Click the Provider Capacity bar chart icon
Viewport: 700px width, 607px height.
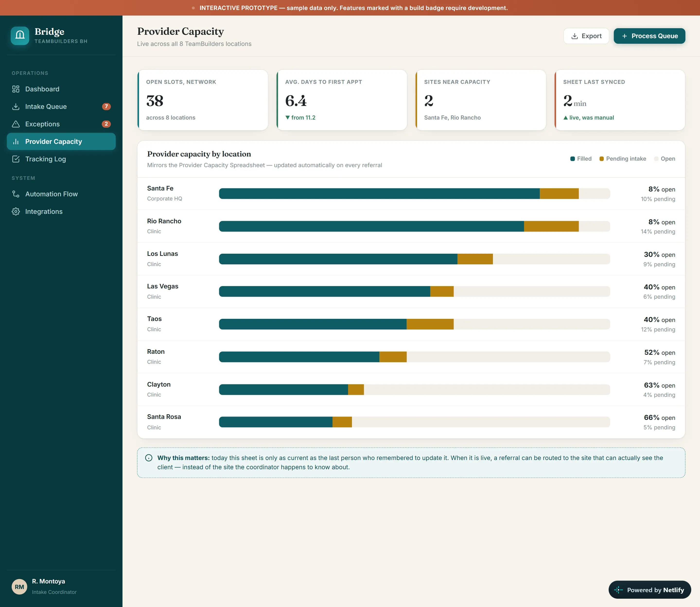(16, 142)
